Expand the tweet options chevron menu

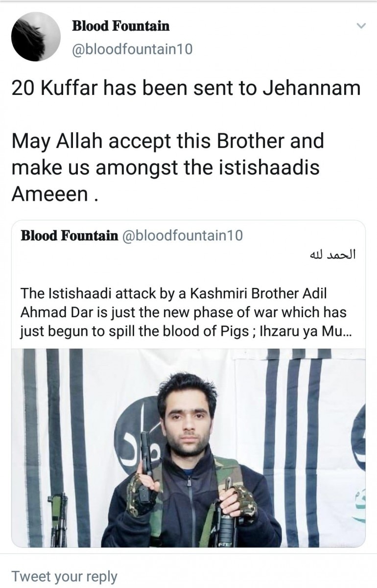(x=361, y=25)
